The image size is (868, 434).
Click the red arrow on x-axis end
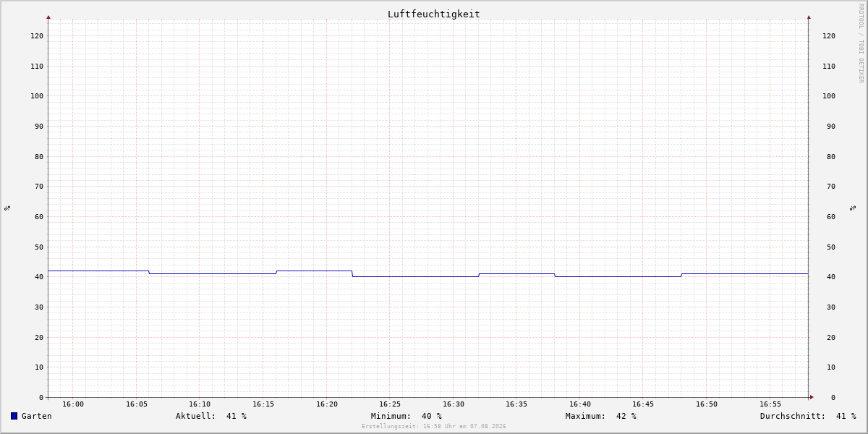pyautogui.click(x=812, y=397)
